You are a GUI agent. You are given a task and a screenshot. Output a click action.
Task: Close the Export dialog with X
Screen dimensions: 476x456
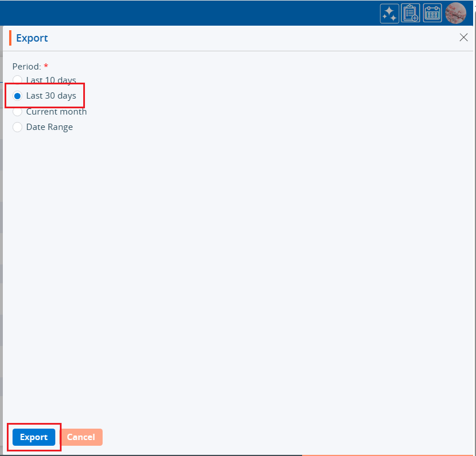pos(463,38)
